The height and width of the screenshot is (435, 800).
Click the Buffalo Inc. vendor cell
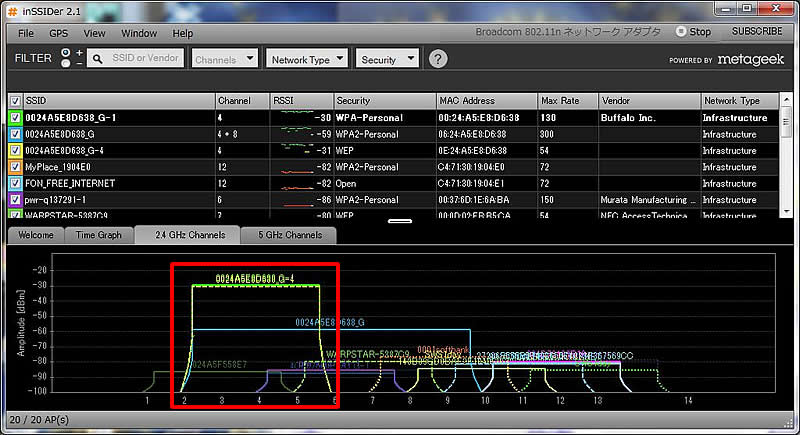click(628, 118)
